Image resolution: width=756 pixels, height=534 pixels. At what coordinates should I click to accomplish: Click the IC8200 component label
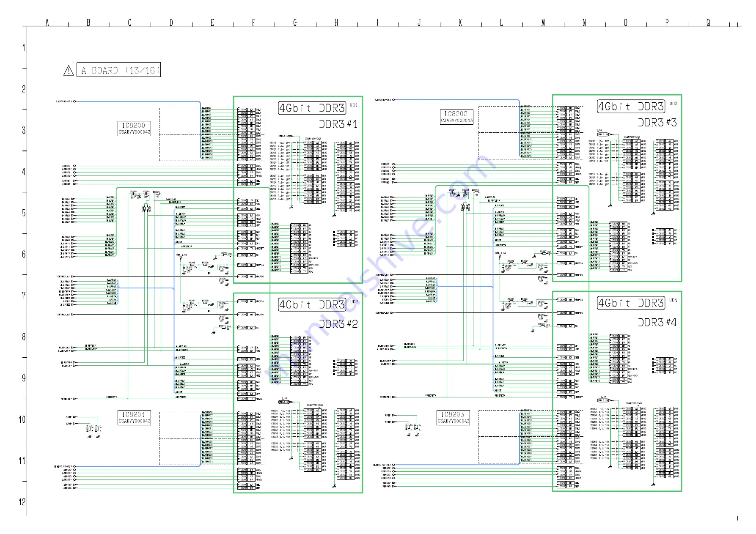click(134, 126)
